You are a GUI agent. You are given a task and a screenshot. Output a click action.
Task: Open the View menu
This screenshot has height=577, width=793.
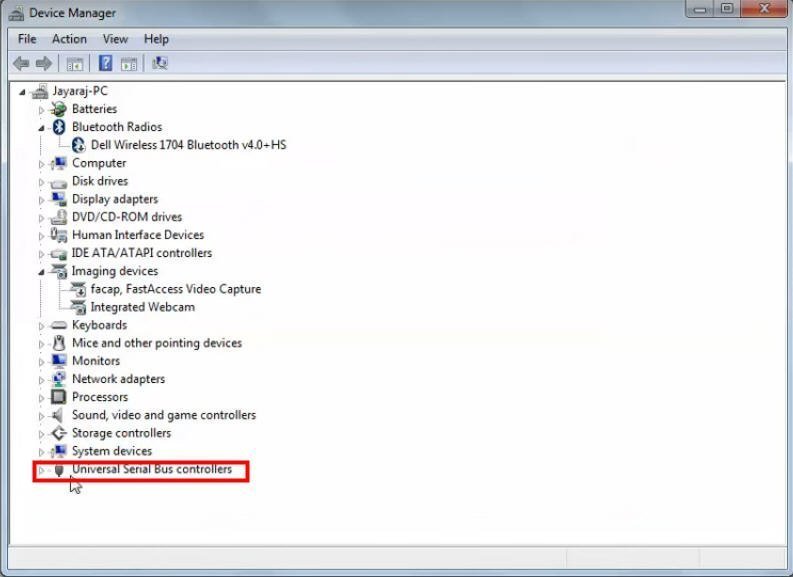(115, 39)
